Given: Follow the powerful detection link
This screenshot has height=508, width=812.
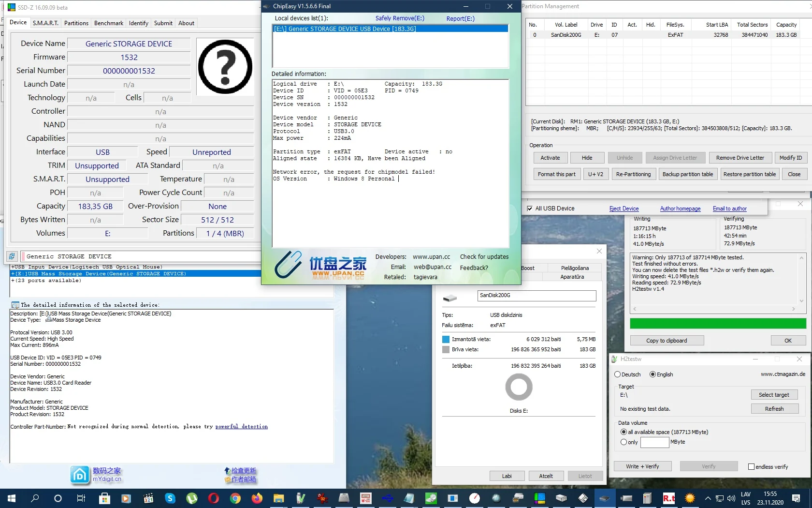Looking at the screenshot, I should (241, 427).
